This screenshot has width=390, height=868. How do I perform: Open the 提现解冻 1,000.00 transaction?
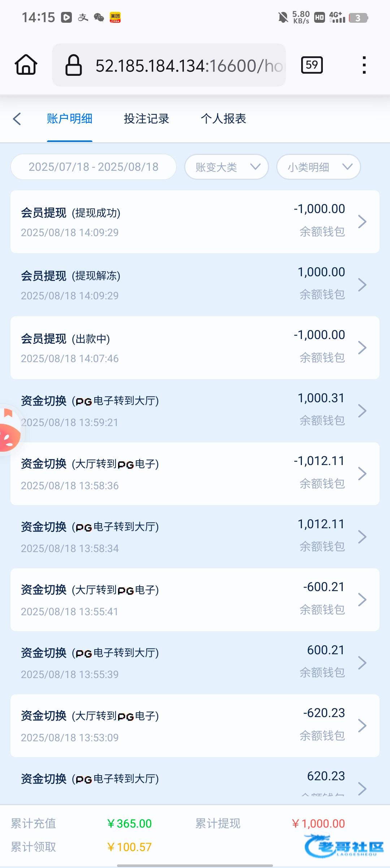click(195, 285)
